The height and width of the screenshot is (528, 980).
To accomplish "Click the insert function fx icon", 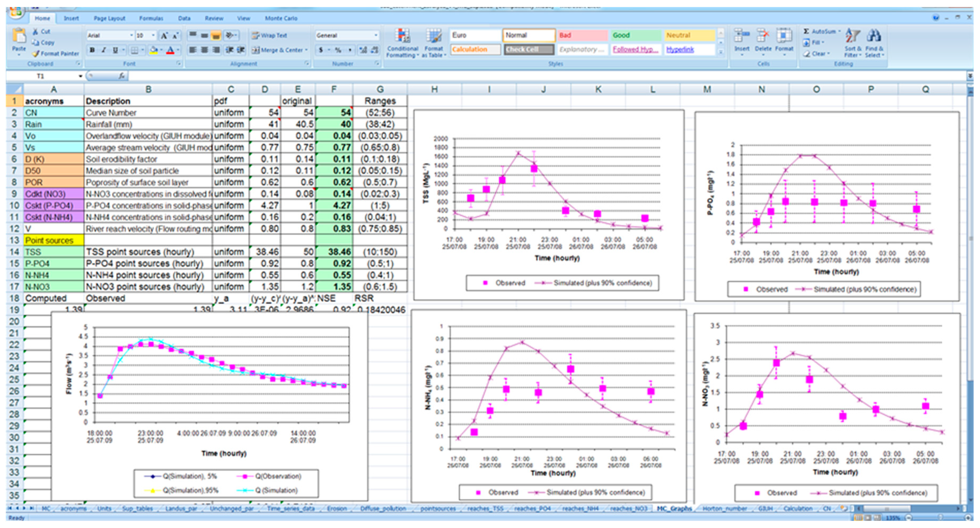I will (x=121, y=76).
